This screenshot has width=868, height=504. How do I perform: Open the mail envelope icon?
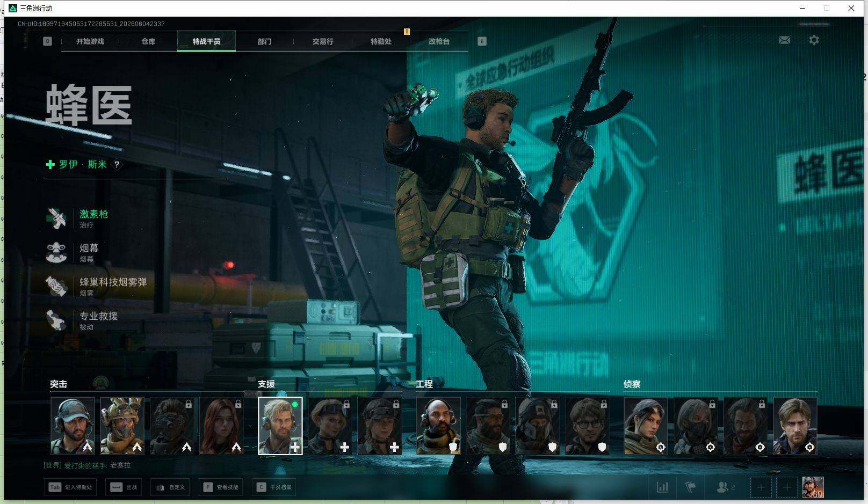(x=784, y=40)
